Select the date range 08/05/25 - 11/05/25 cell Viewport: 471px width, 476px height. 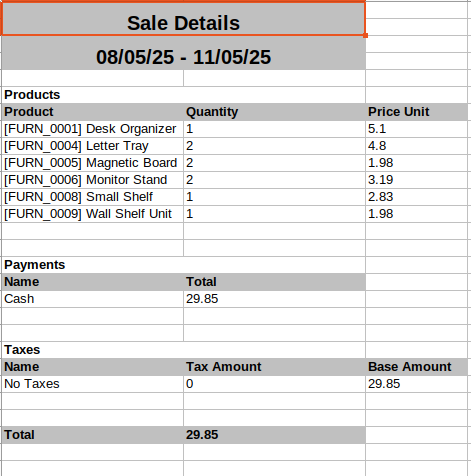183,53
